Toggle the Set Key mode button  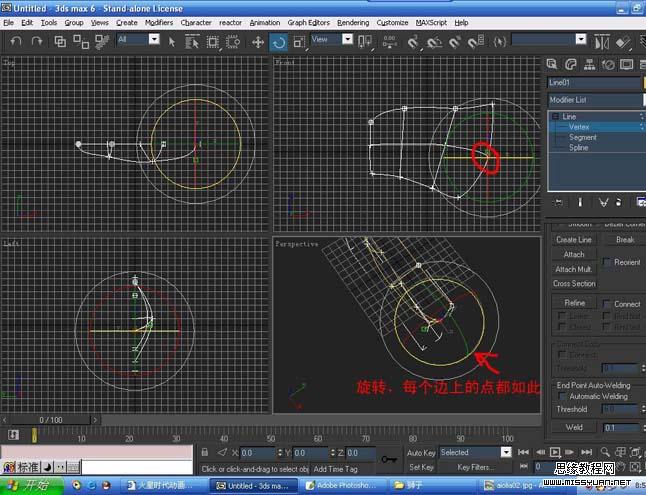point(421,467)
